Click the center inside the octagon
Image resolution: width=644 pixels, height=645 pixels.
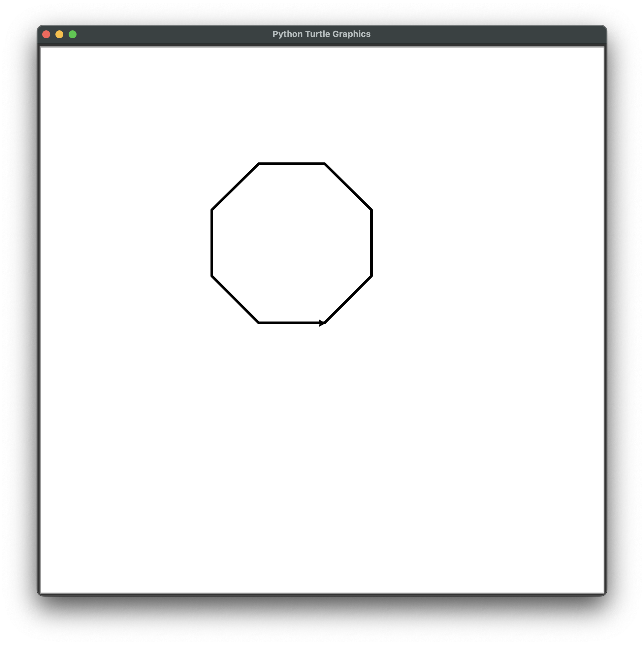coord(292,243)
